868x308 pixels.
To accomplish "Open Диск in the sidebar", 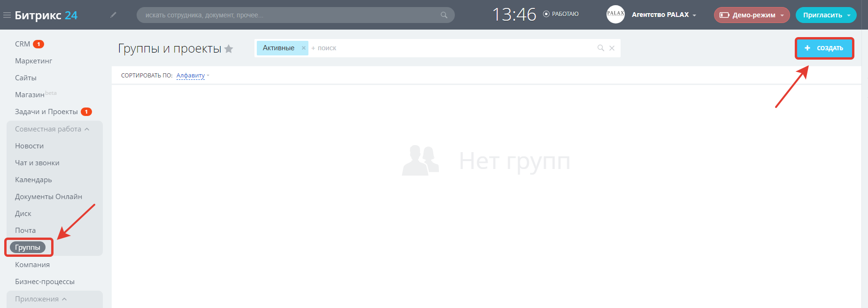I will point(23,214).
